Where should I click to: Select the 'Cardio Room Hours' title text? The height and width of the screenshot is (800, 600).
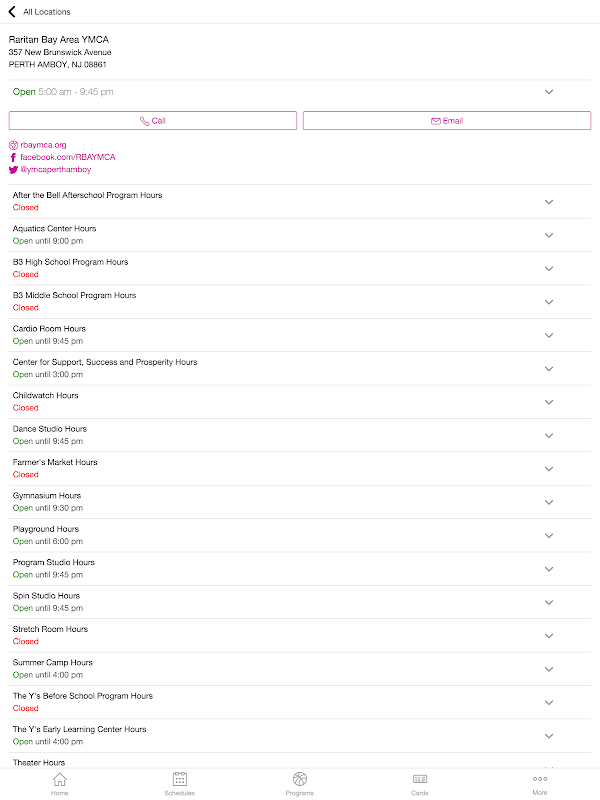(x=49, y=329)
